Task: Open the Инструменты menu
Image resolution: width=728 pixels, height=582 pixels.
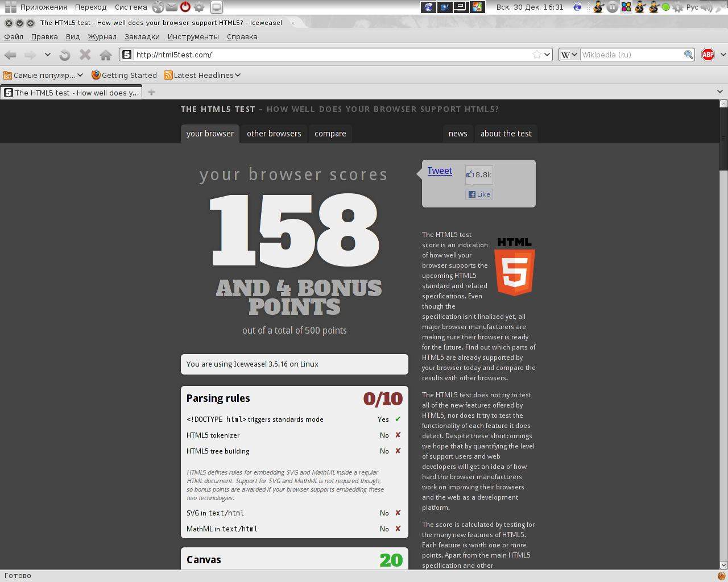Action: tap(193, 36)
